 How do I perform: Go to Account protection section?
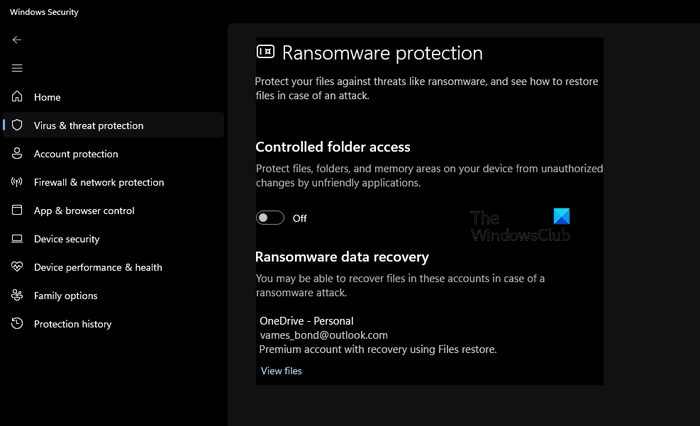[76, 154]
